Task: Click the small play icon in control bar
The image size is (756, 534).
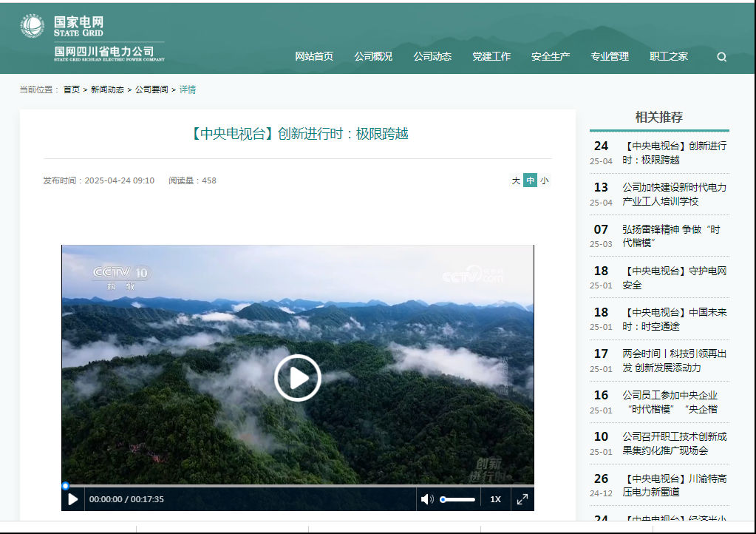Action: [x=73, y=499]
